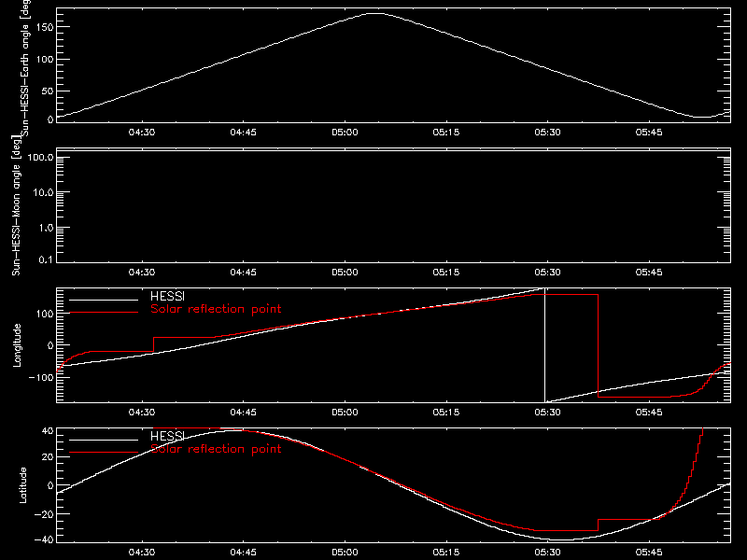Screen dimensions: 747x560
Task: Click the 04:30 label under Earth angle plot
Action: click(142, 133)
